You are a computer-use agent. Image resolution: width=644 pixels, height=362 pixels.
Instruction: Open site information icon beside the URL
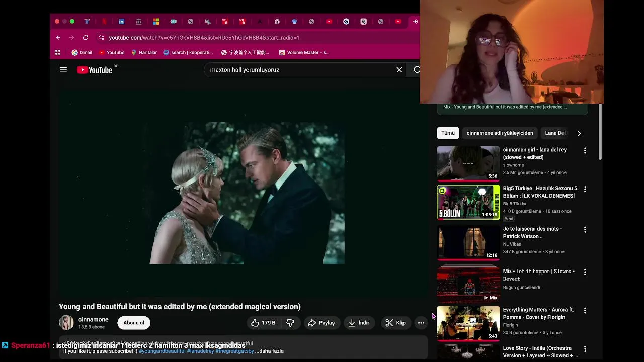(101, 38)
